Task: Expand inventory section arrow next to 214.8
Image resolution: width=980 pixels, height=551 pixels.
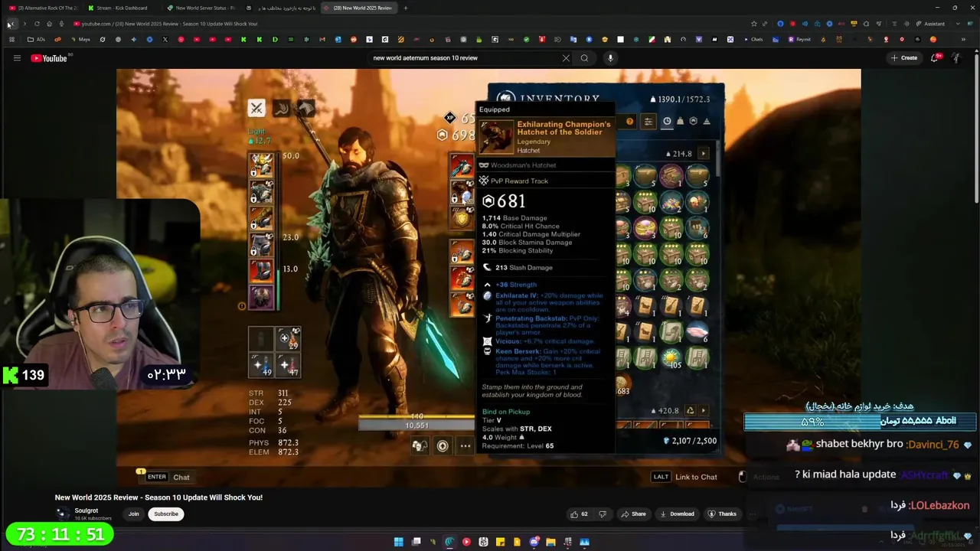Action: click(x=704, y=153)
